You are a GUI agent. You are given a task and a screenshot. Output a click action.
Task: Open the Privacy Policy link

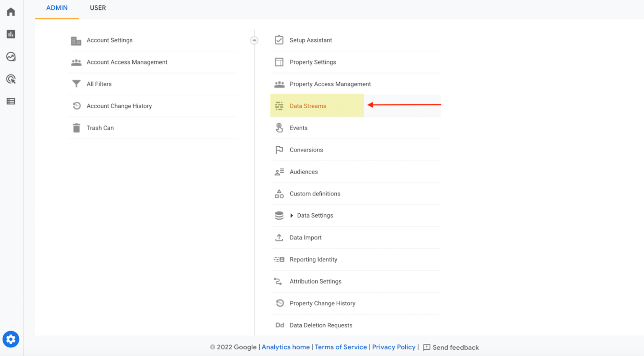tap(394, 347)
